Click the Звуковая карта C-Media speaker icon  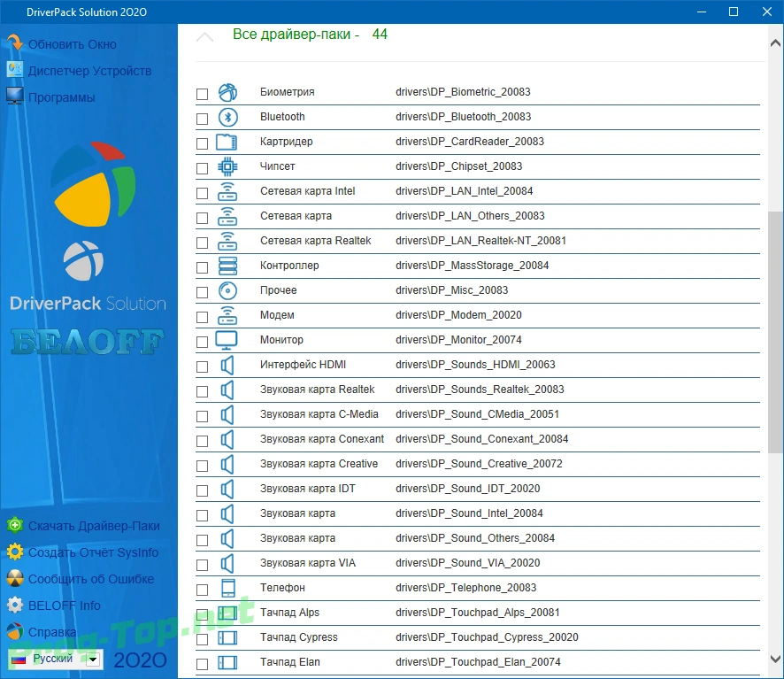tap(227, 415)
